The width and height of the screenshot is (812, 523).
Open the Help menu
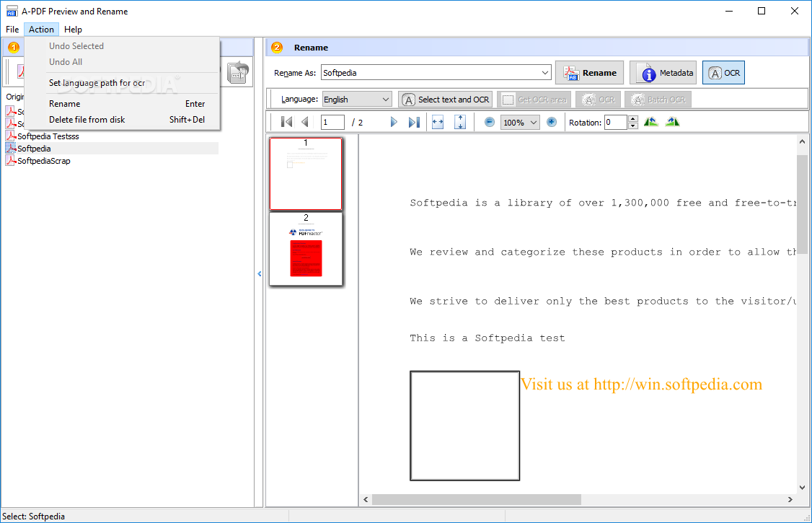73,30
